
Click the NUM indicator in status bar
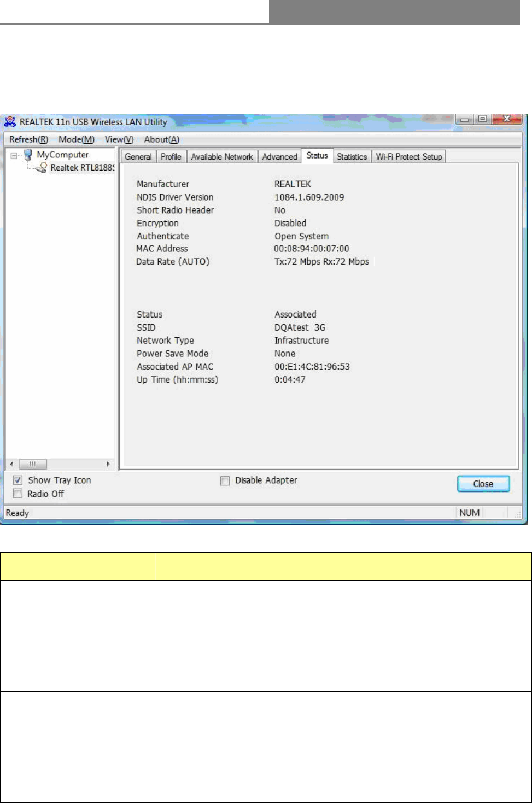coord(470,513)
